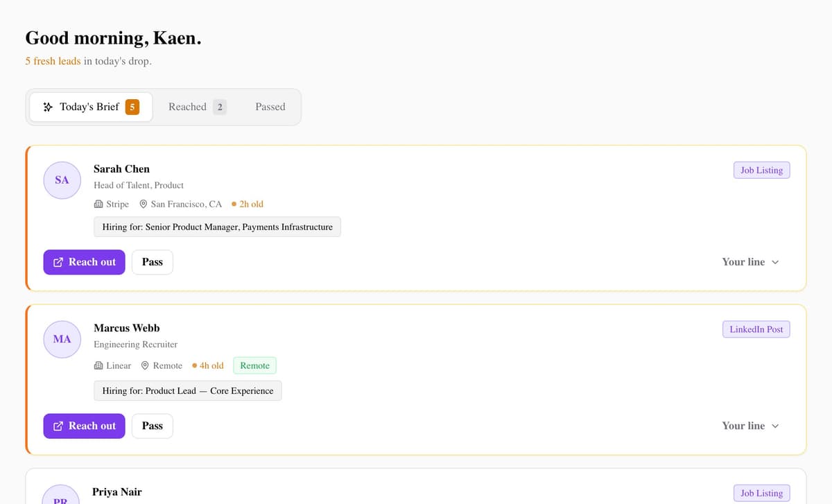Click the green Remote tag on Marcus's card

(254, 365)
